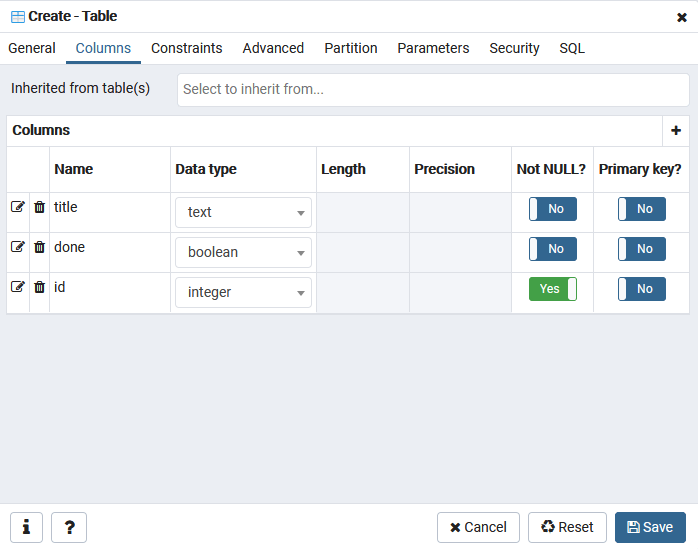
Task: Save the new table
Action: 650,527
